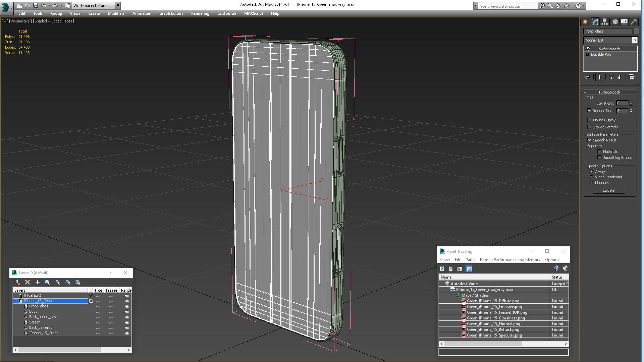Click Hide/Unhide All Layers icon

[x=68, y=282]
